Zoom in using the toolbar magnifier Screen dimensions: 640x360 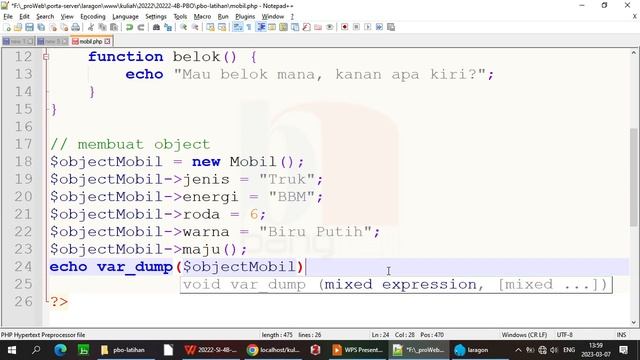pyautogui.click(x=183, y=27)
